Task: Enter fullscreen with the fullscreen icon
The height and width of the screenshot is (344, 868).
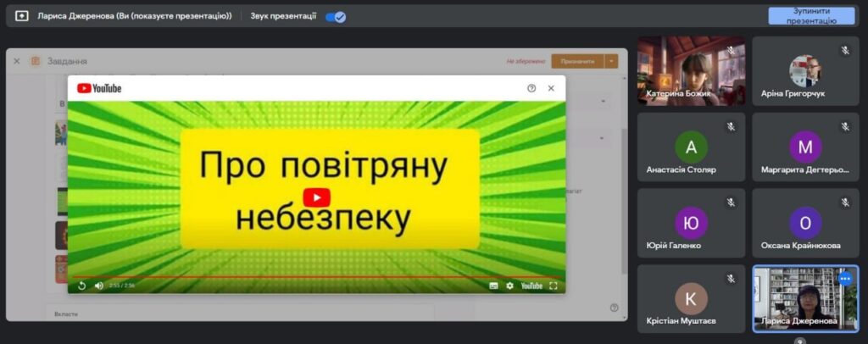Action: click(x=553, y=286)
